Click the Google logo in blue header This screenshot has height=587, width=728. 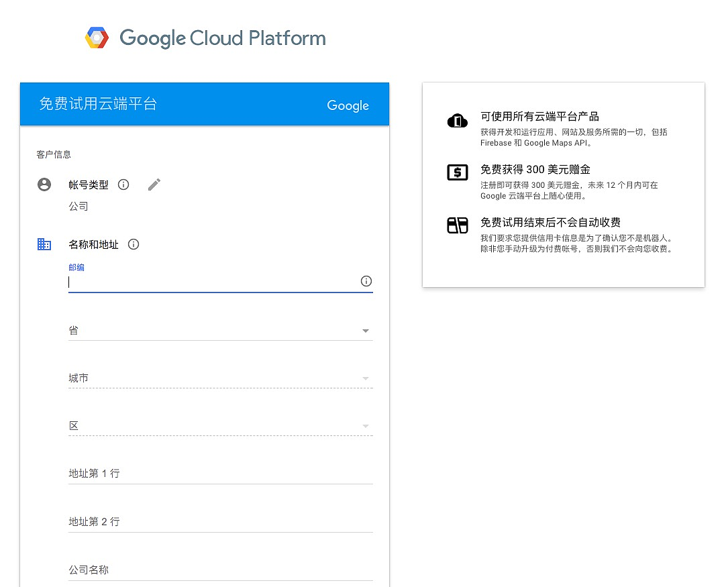coord(348,105)
